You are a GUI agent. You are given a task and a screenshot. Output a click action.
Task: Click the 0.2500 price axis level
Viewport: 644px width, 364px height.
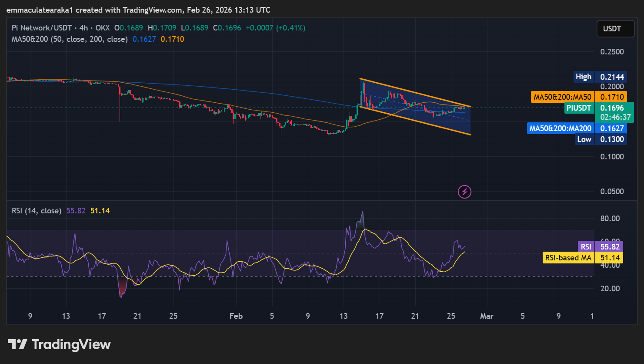(x=612, y=52)
